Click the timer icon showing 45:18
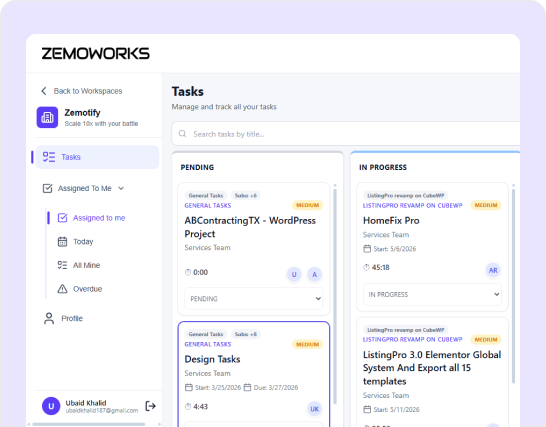The width and height of the screenshot is (546, 427). pyautogui.click(x=366, y=267)
